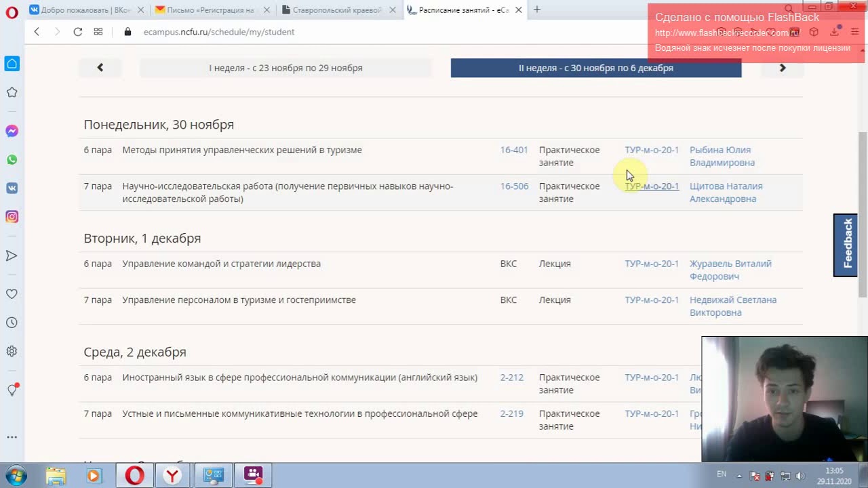Viewport: 868px width, 488px height.
Task: Open Facebook Messenger in the sidebar
Action: point(12,131)
